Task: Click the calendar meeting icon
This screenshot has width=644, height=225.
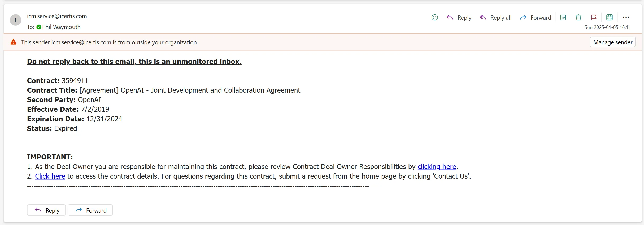Action: coord(563,18)
